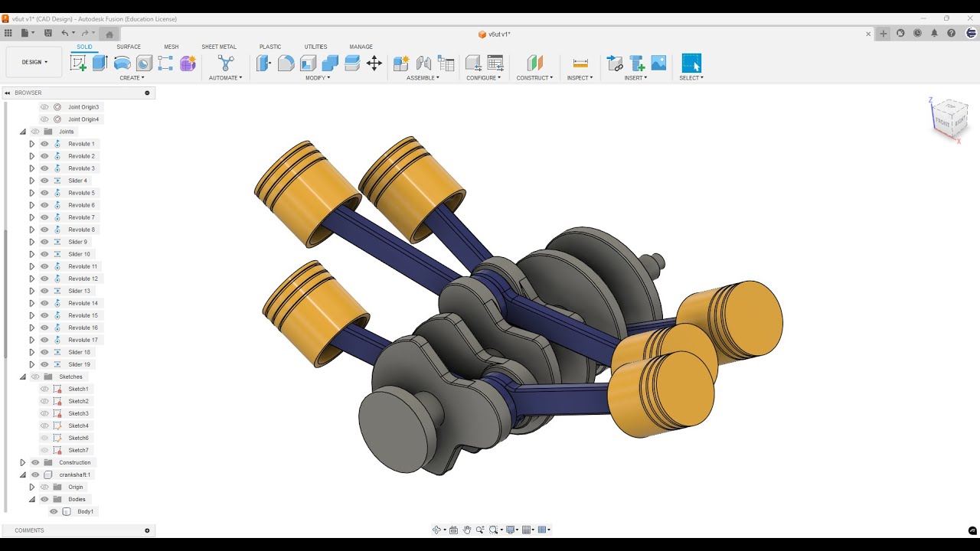Activate the Move/Copy arrows icon
The width and height of the screenshot is (980, 551).
[374, 64]
